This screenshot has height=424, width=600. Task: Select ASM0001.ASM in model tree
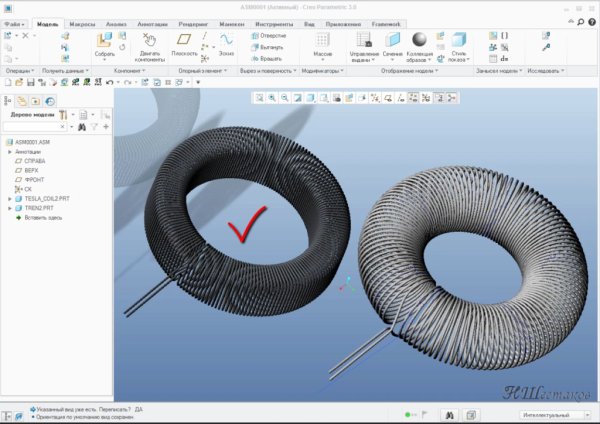(28, 142)
